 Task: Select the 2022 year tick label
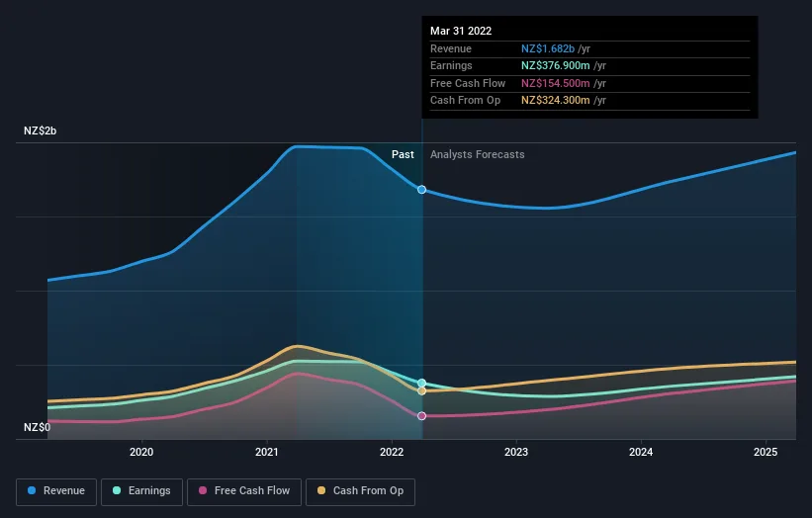point(392,453)
